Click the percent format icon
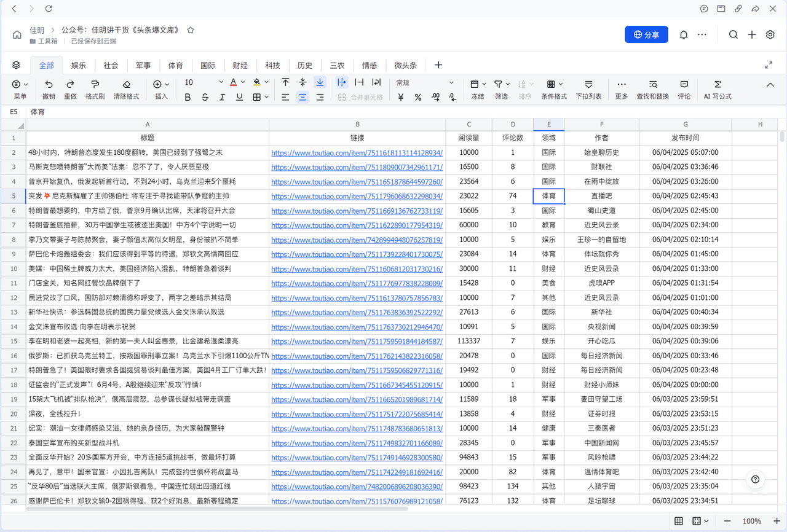The image size is (787, 532). click(418, 97)
